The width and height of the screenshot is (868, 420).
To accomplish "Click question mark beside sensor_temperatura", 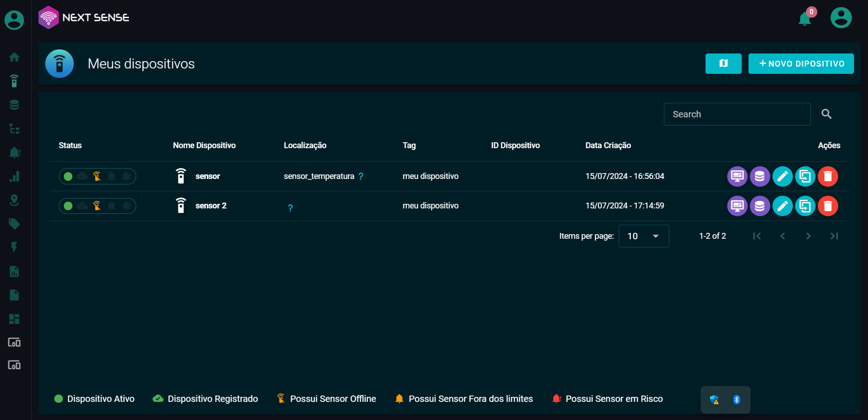I will tap(361, 177).
